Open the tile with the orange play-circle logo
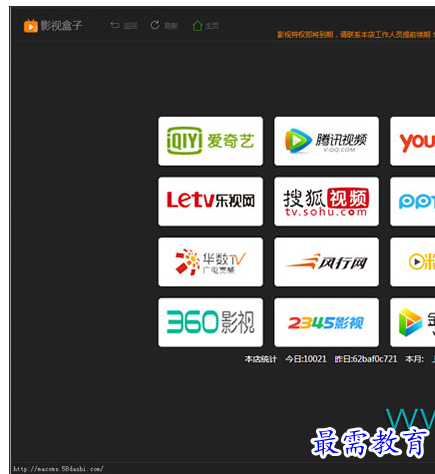Image resolution: width=435 pixels, height=474 pixels. (413, 262)
